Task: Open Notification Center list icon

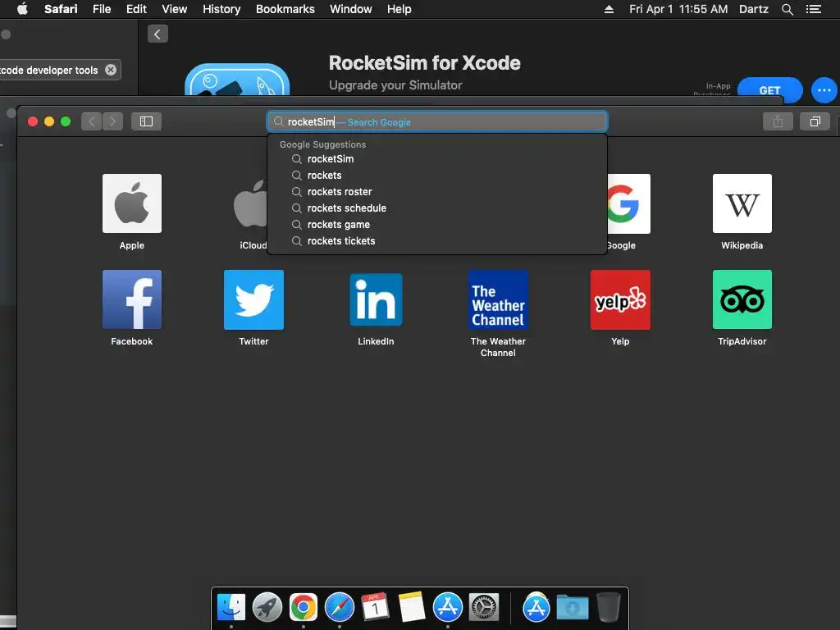Action: click(x=813, y=9)
